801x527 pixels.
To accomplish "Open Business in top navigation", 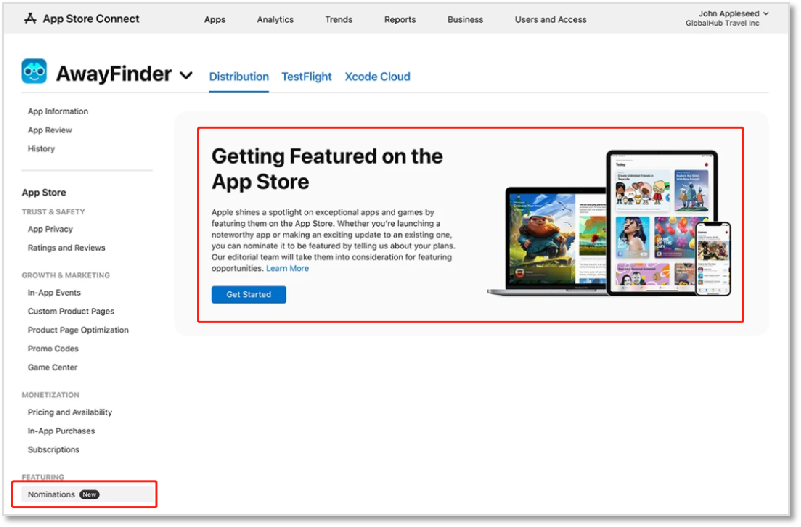I will [x=465, y=19].
